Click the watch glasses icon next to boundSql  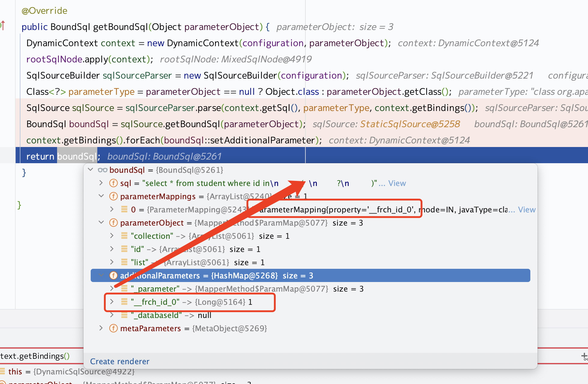pyautogui.click(x=102, y=170)
